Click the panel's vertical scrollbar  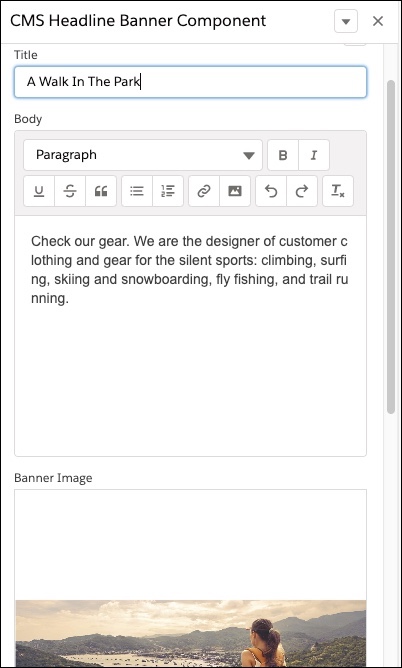pyautogui.click(x=391, y=247)
